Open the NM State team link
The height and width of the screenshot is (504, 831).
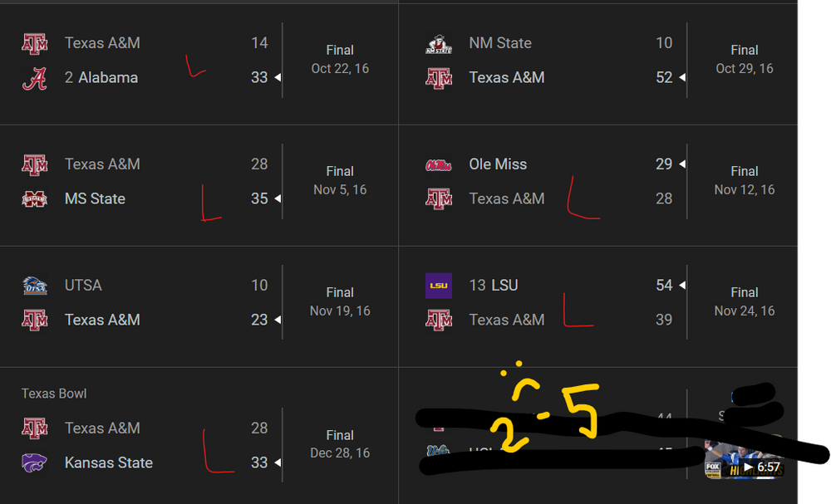tap(500, 43)
